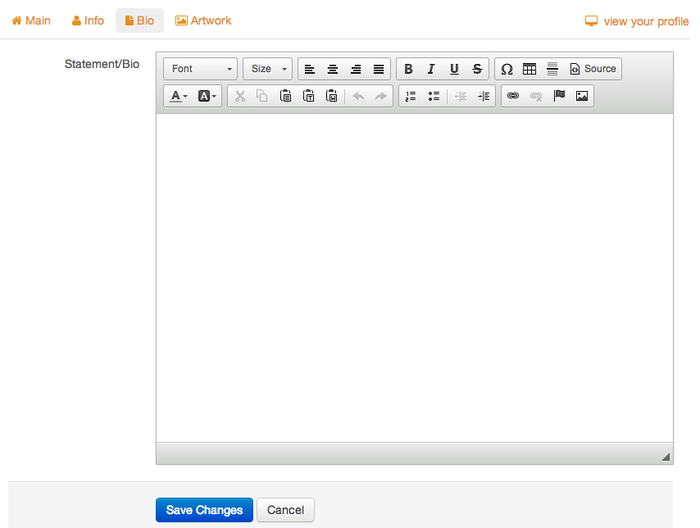The image size is (700, 528).
Task: Decrease the indent
Action: point(461,96)
